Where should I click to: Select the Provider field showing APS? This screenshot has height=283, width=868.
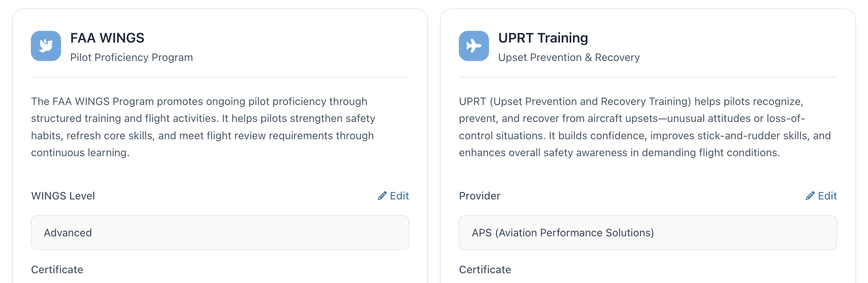coord(648,233)
